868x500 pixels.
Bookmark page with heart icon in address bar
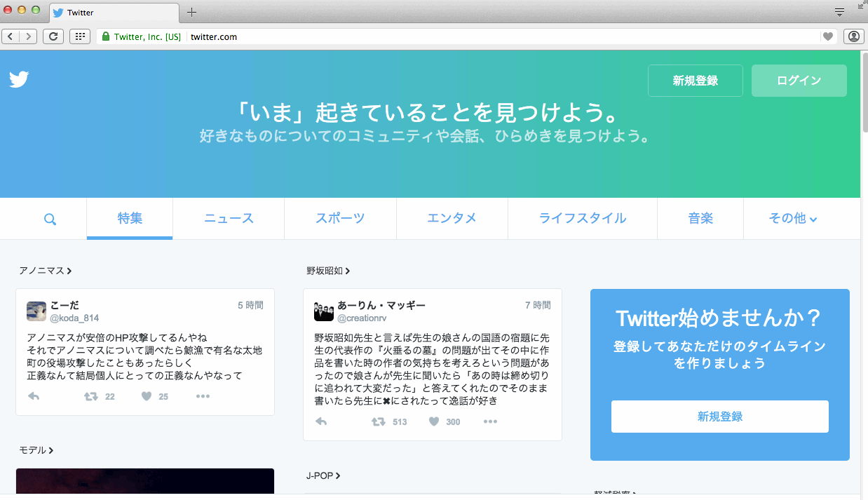pos(828,36)
